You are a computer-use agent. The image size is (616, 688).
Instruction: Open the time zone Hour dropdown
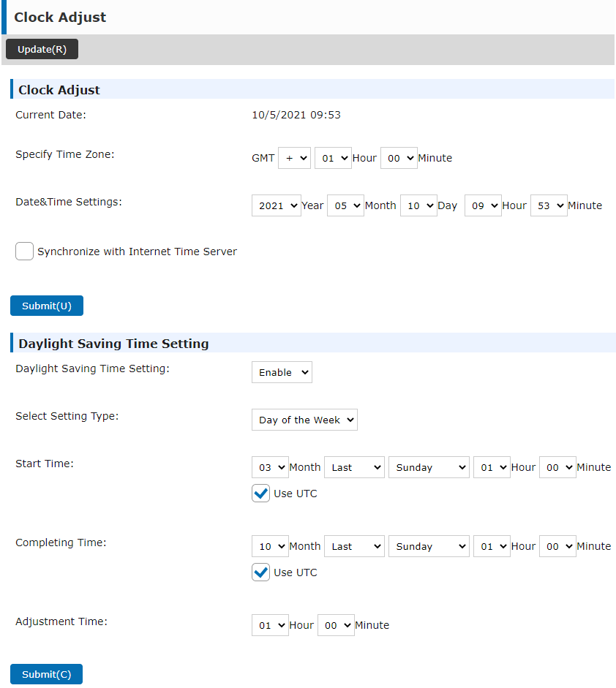333,157
